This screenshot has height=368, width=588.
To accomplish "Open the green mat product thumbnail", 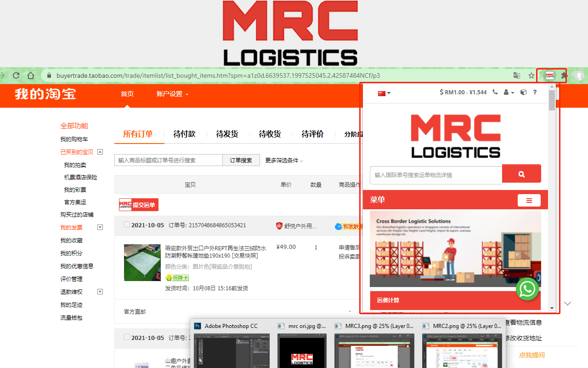I will point(142,263).
